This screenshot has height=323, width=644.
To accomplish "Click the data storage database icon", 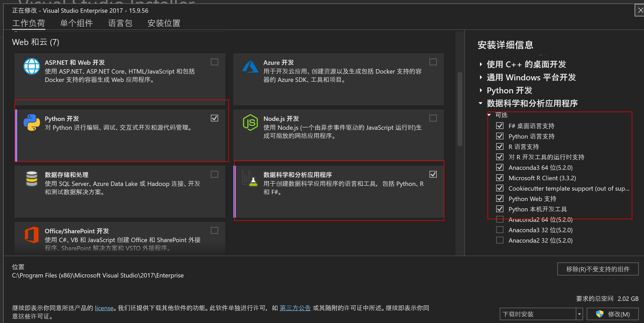I will click(x=32, y=179).
